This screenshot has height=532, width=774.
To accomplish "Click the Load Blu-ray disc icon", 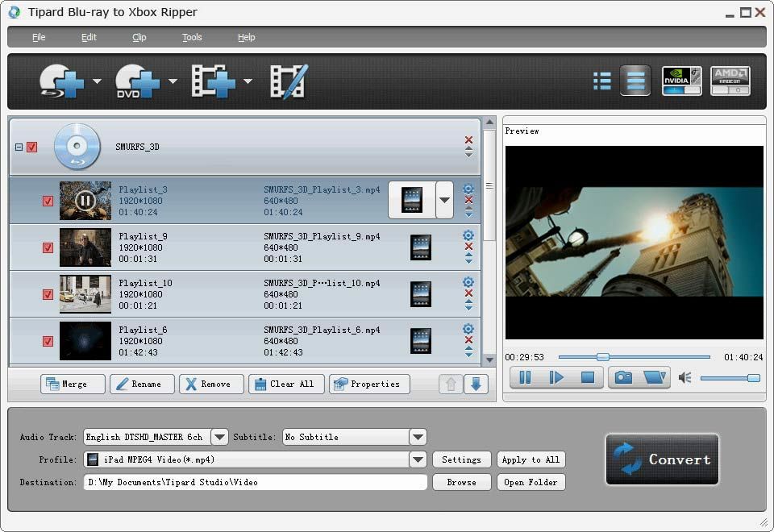I will [x=62, y=81].
